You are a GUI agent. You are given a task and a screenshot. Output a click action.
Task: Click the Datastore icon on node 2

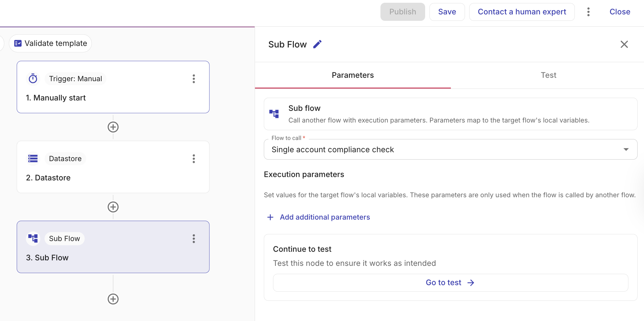pyautogui.click(x=33, y=158)
